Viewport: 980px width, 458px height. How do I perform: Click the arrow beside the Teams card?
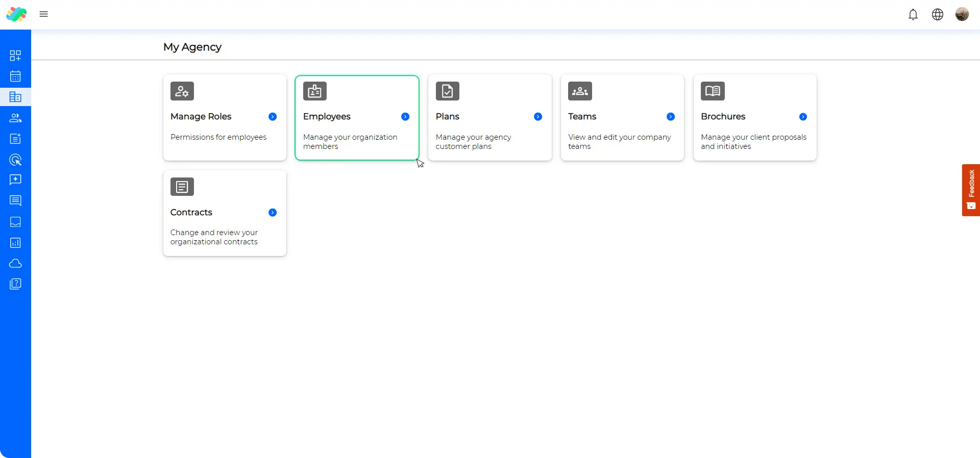click(671, 117)
